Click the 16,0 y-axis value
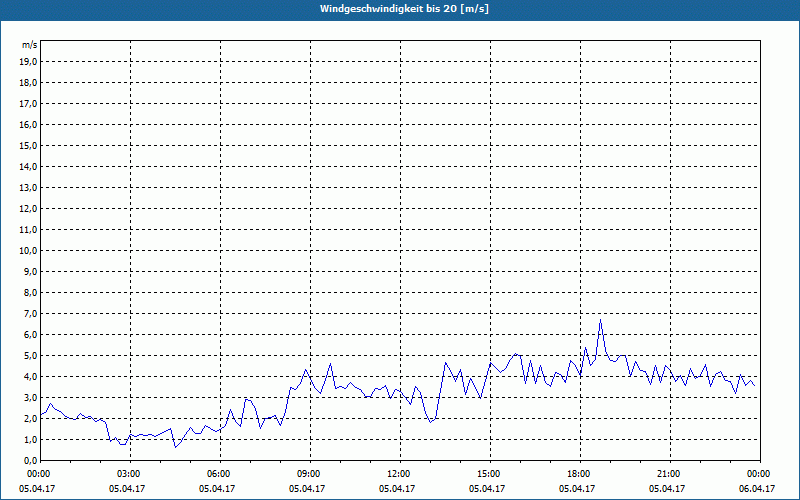 click(x=29, y=124)
